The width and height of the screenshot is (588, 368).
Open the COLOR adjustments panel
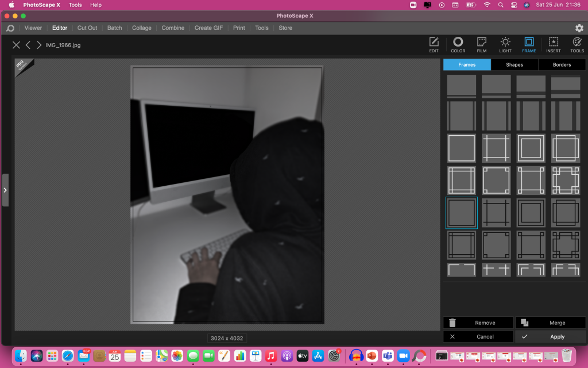[x=458, y=45]
